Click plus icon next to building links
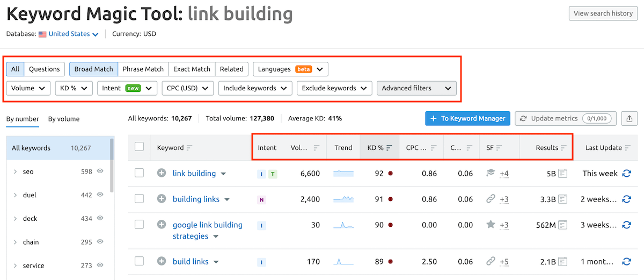This screenshot has height=280, width=644. coord(162,199)
